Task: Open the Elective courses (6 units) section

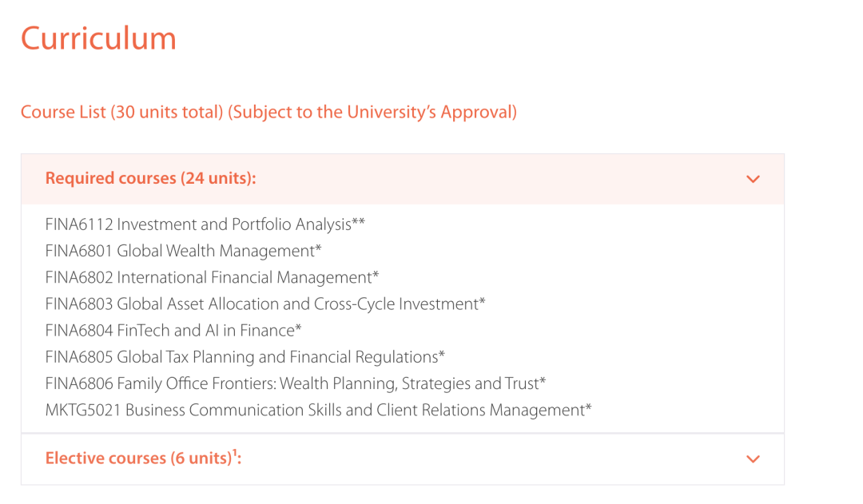Action: 402,459
